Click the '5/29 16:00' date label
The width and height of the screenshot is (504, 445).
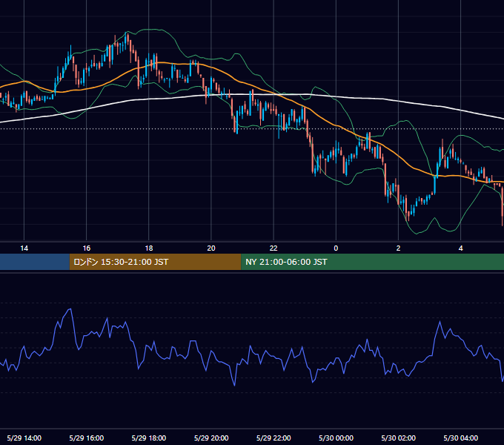(x=87, y=438)
